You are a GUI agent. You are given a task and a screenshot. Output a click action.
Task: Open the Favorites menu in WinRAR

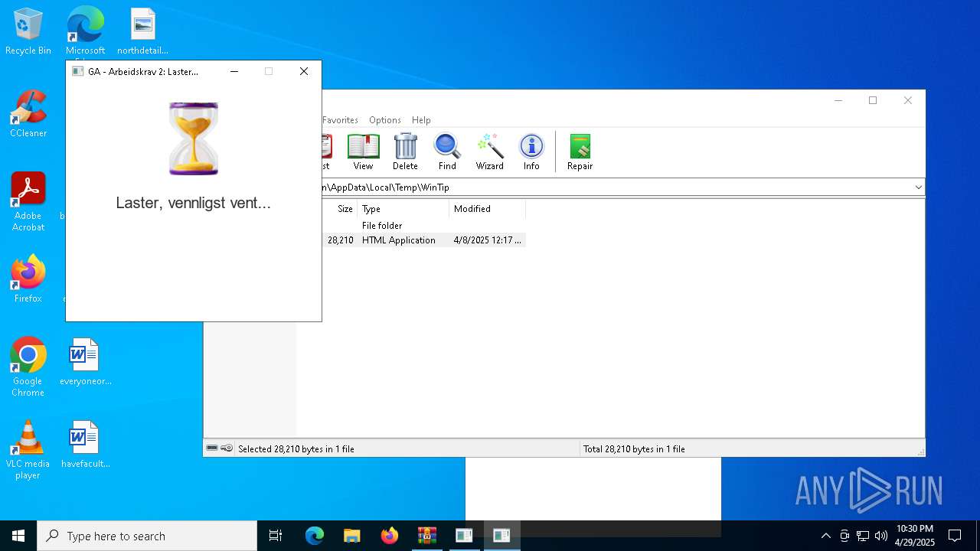pyautogui.click(x=340, y=120)
